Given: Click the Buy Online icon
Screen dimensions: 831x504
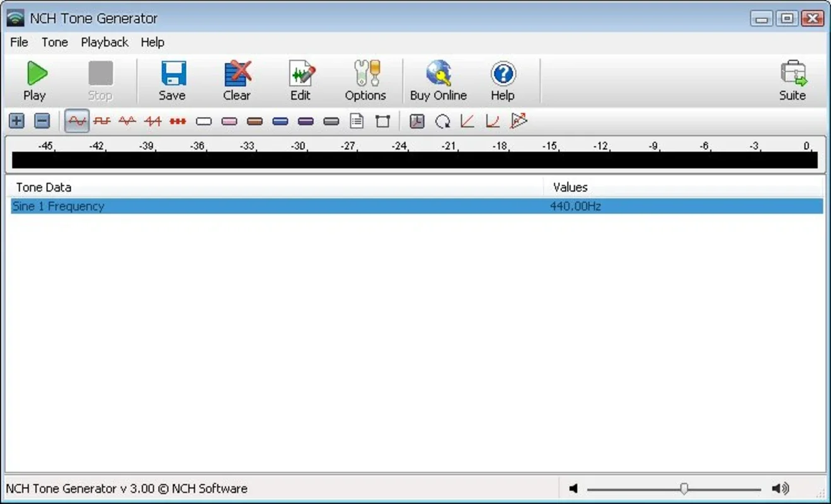Looking at the screenshot, I should [x=438, y=81].
